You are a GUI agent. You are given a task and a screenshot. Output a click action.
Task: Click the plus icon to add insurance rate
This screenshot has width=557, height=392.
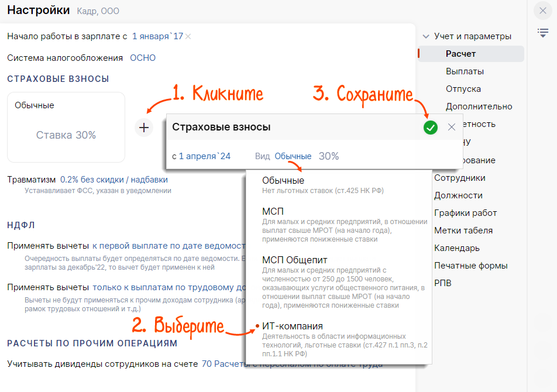point(144,127)
